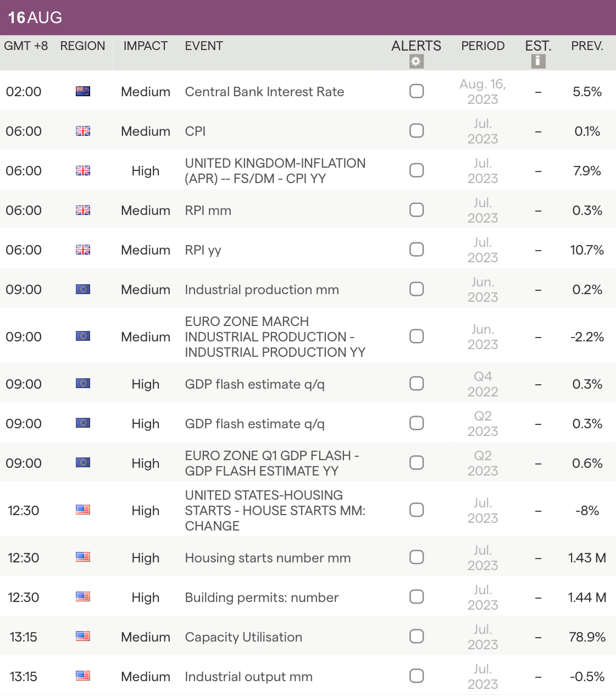Viewport: 616px width, 696px height.
Task: Click US flag beside Capacity Utilisation
Action: click(83, 637)
